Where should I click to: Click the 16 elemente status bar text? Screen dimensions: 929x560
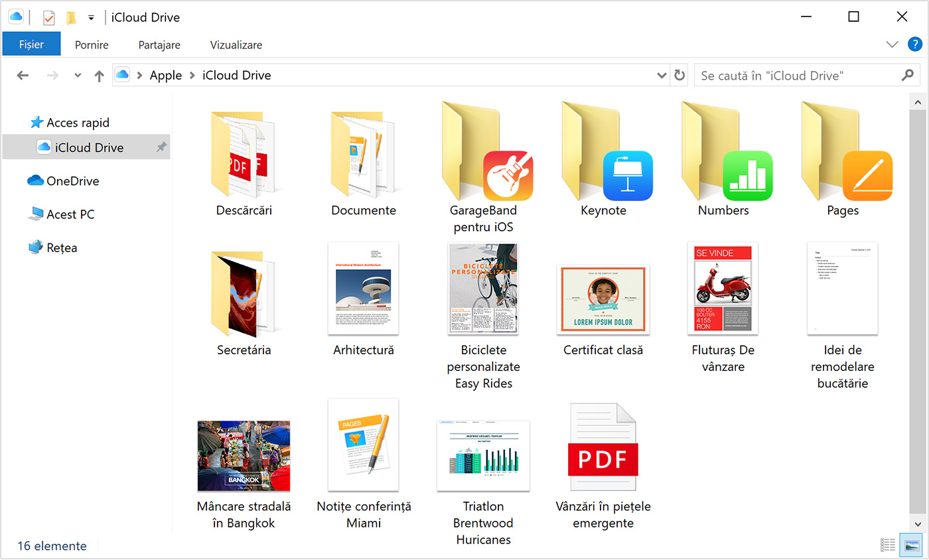52,546
